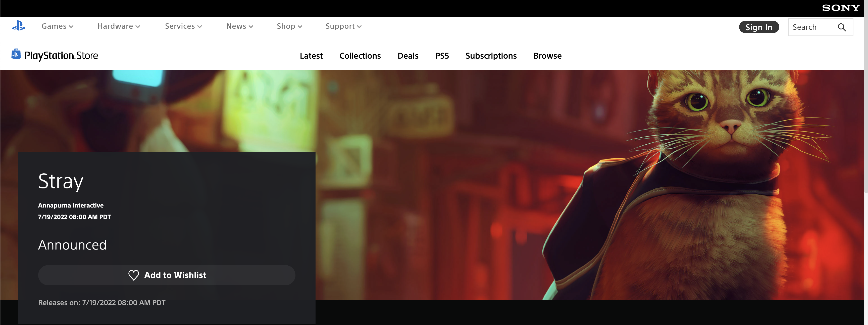868x325 pixels.
Task: Click the Stray game title heading
Action: (61, 181)
